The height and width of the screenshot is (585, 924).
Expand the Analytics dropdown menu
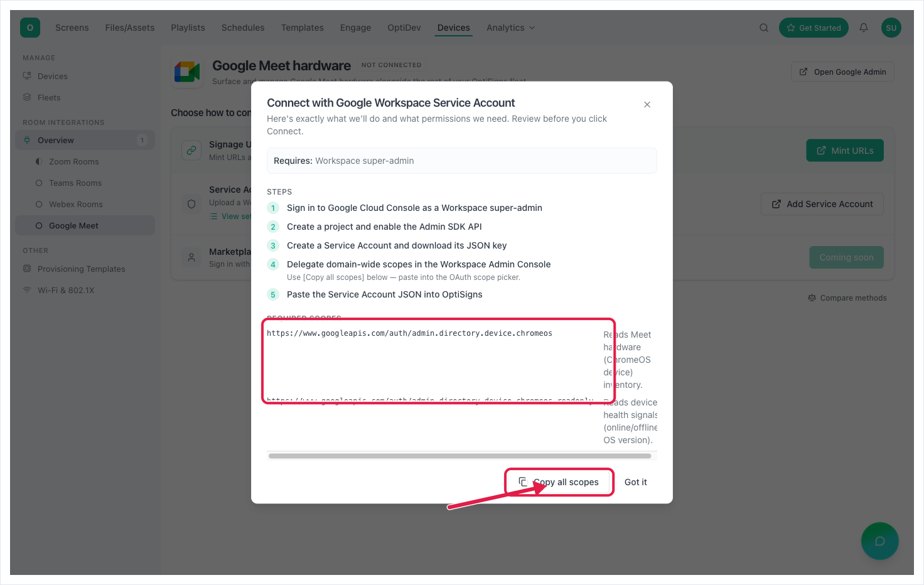click(x=511, y=28)
